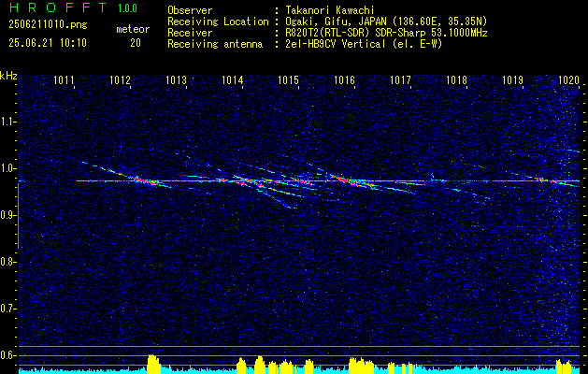Select the receiver text R820T2(RTL-SDR) SDR-Sharp 53.1000MHz
The height and width of the screenshot is (374, 588).
(385, 33)
